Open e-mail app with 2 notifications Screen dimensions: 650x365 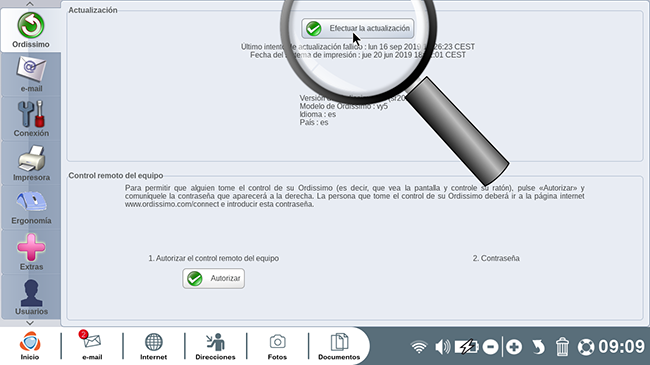92,346
